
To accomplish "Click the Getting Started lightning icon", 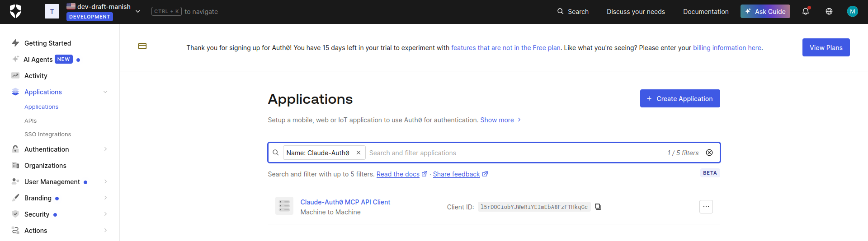I will [15, 43].
